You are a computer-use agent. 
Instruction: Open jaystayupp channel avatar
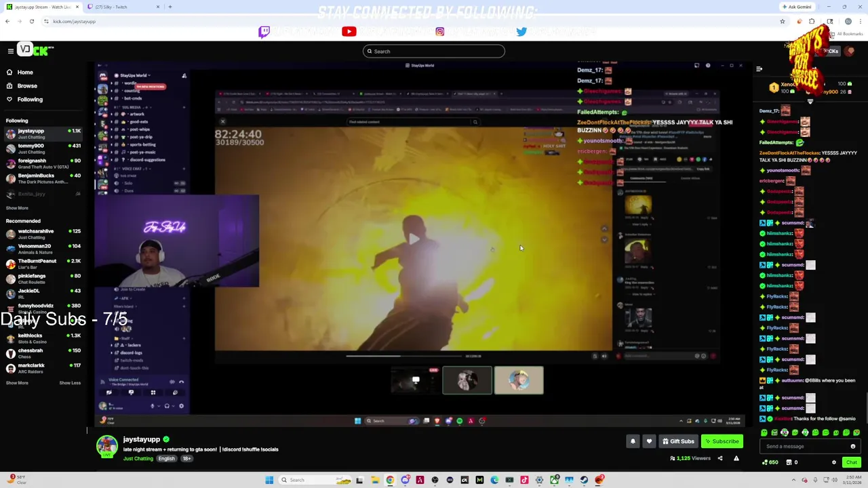click(106, 447)
